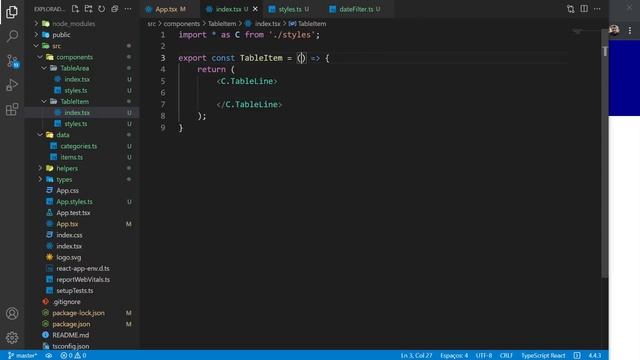The image size is (640, 360).
Task: Open reportWebVitals.ts in the file tree
Action: pyautogui.click(x=83, y=280)
